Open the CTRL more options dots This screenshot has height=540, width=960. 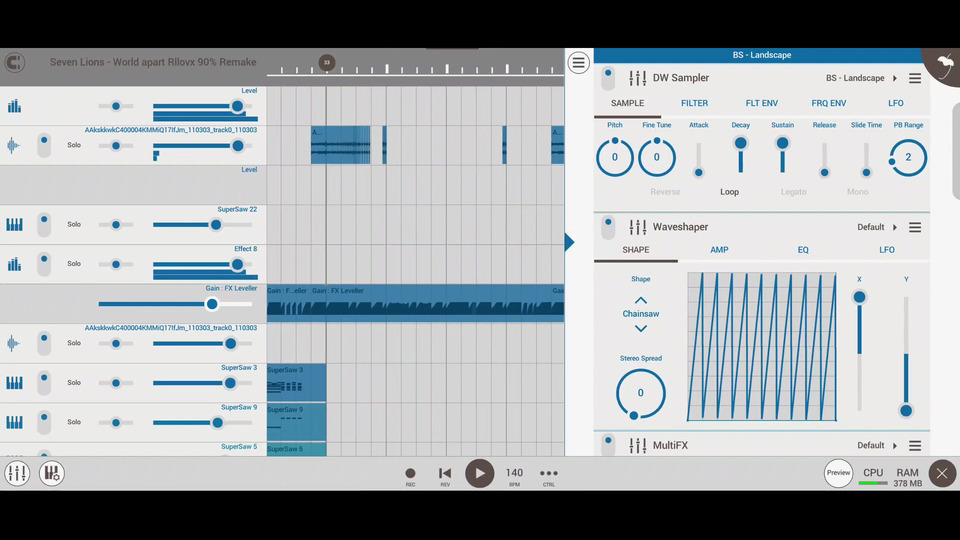tap(549, 473)
